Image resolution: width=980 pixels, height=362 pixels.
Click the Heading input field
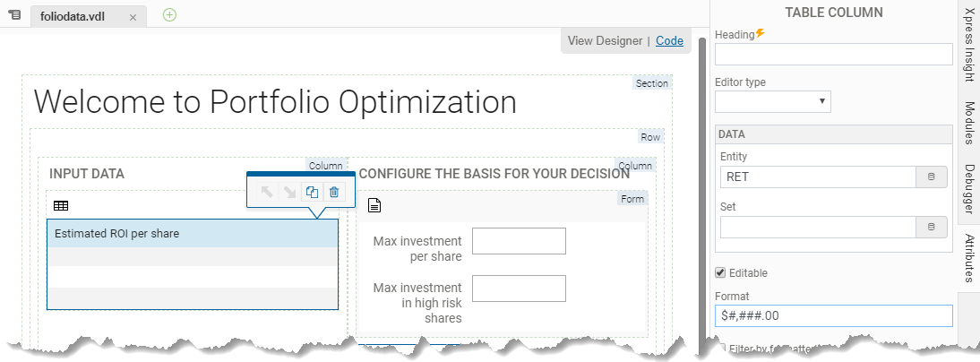pos(834,55)
